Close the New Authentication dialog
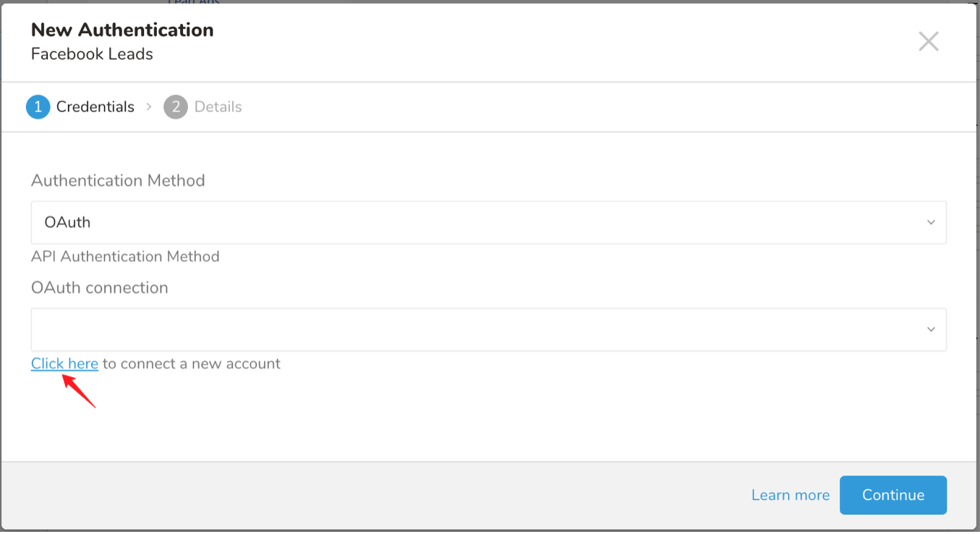 coord(928,42)
